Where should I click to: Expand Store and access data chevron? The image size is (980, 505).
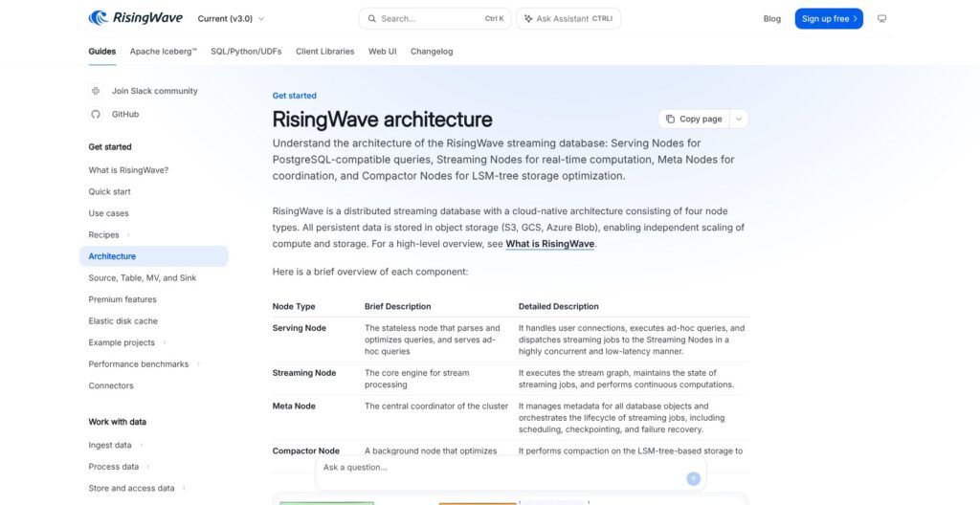pos(185,488)
